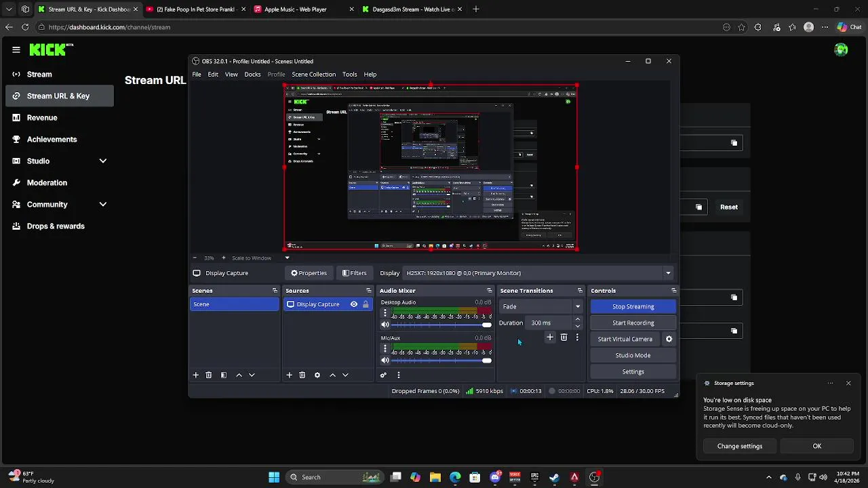This screenshot has width=868, height=488.
Task: Open OBS Settings from Controls dock
Action: click(633, 371)
